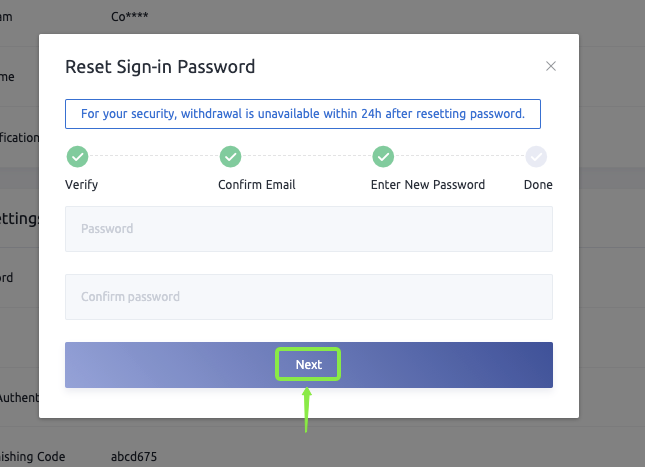Click the Confirm Email step checkmark icon
Screen dimensions: 645x467
pyautogui.click(x=230, y=156)
